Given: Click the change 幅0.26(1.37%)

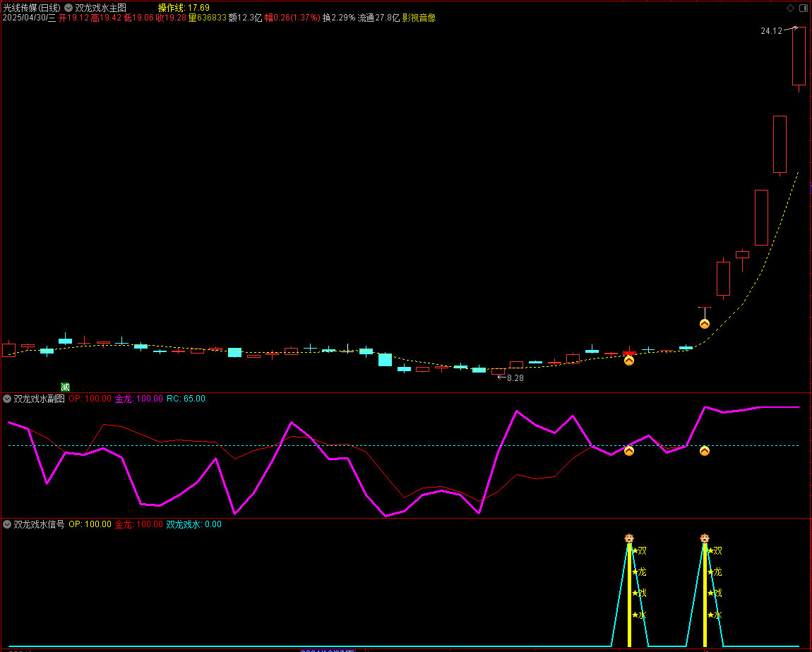Looking at the screenshot, I should point(292,18).
